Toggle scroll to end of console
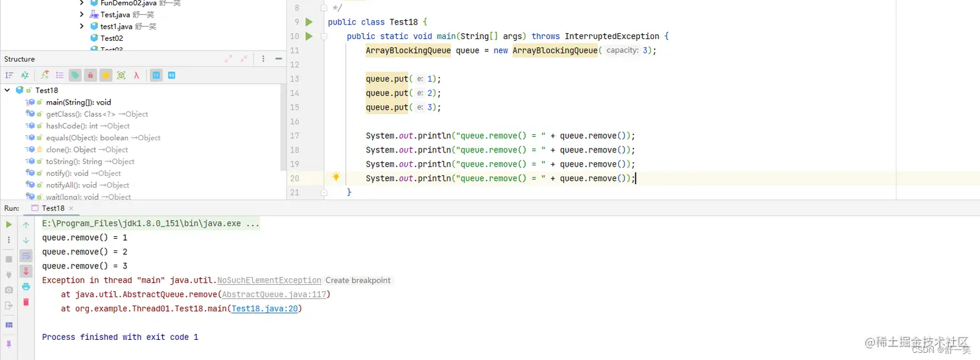The image size is (980, 360). [26, 271]
